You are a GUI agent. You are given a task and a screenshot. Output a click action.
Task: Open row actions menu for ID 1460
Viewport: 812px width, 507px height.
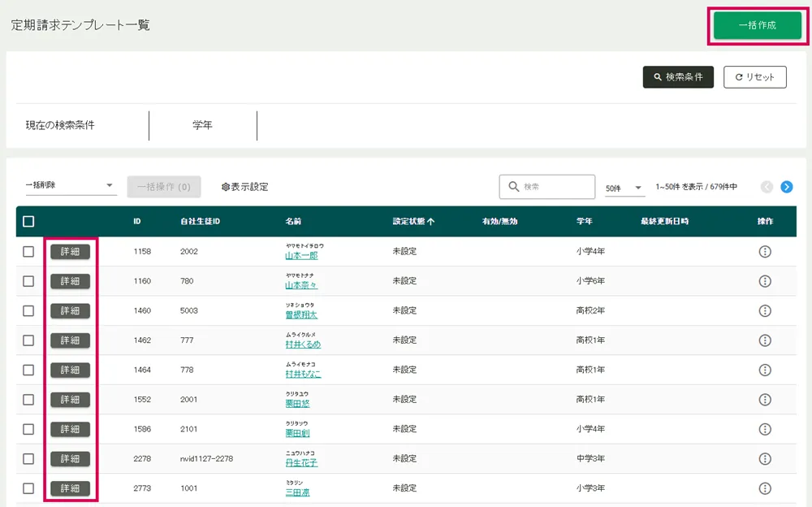764,311
